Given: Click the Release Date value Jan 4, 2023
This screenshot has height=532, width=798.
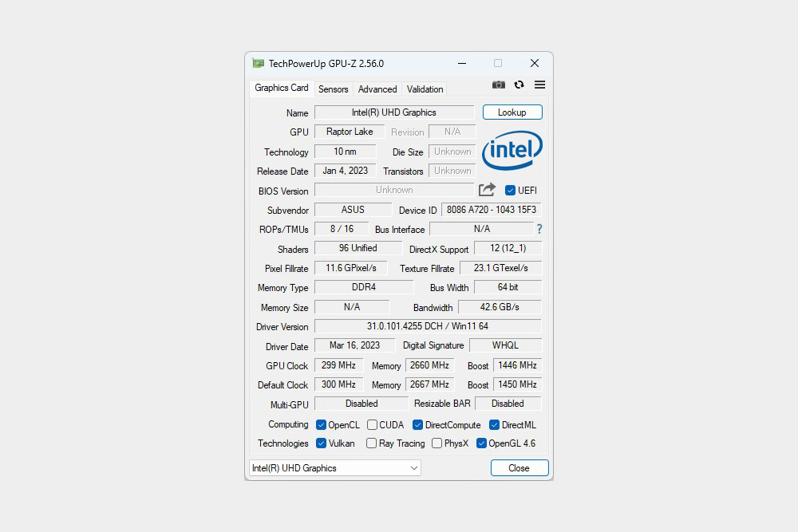Looking at the screenshot, I should [x=345, y=171].
